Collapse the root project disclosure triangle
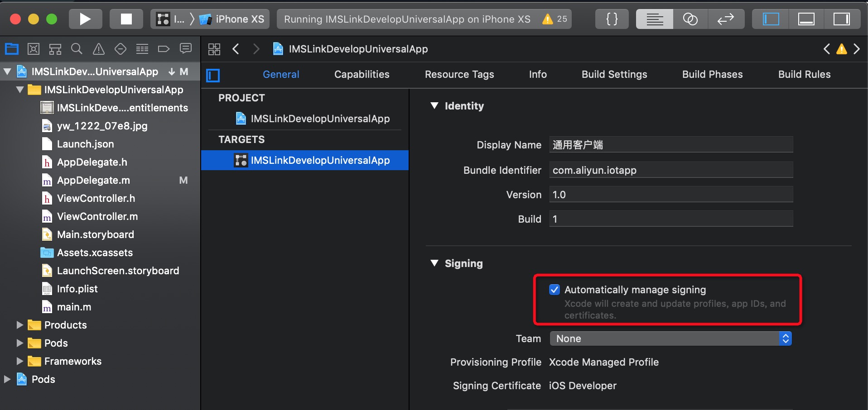 pos(8,72)
